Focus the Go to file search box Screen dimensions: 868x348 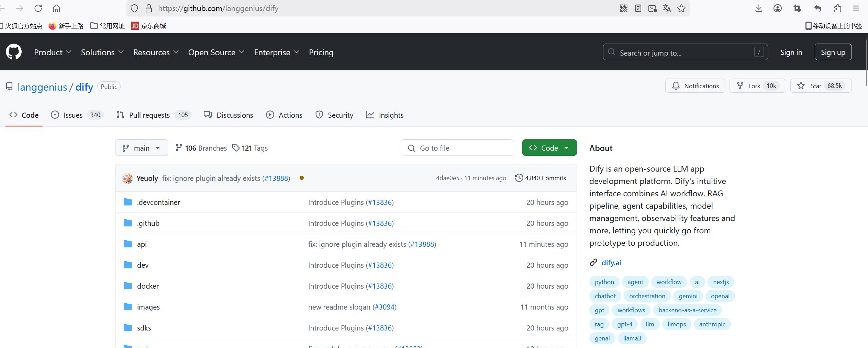click(457, 148)
